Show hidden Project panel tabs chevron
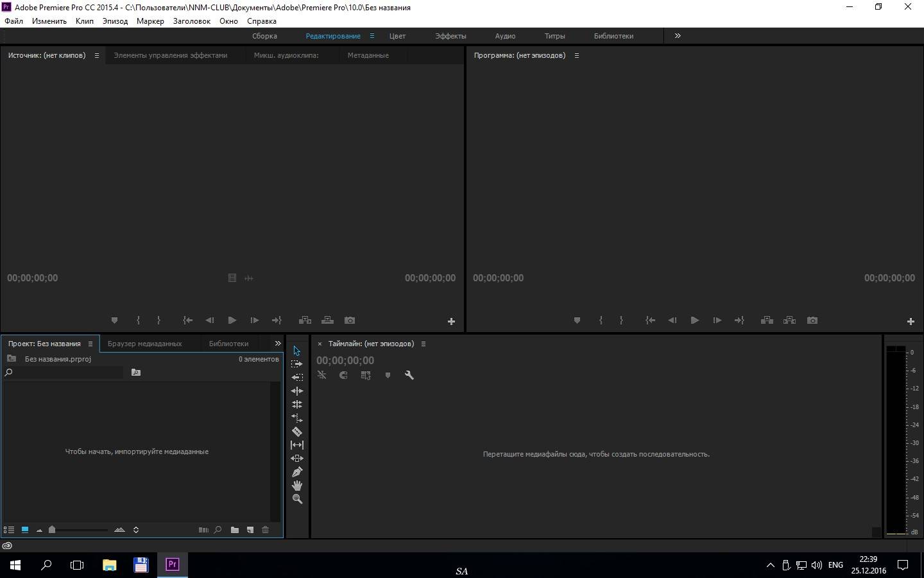This screenshot has height=578, width=924. pyautogui.click(x=278, y=344)
